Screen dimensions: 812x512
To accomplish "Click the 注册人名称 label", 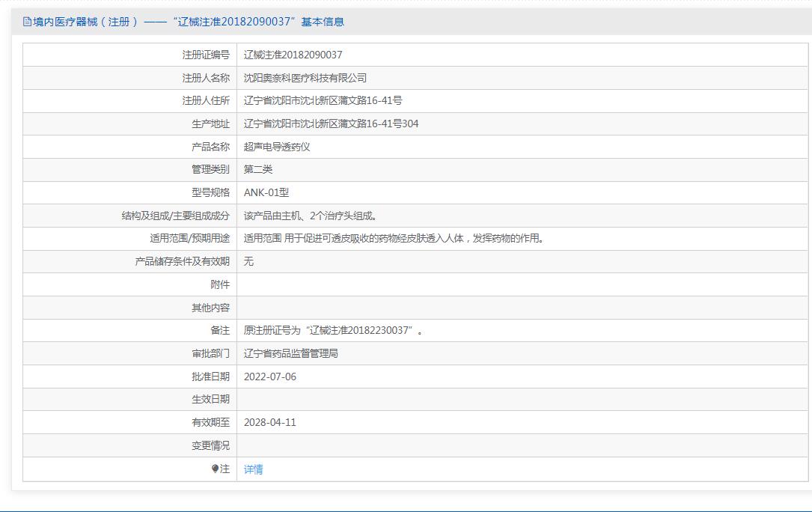I will click(206, 78).
